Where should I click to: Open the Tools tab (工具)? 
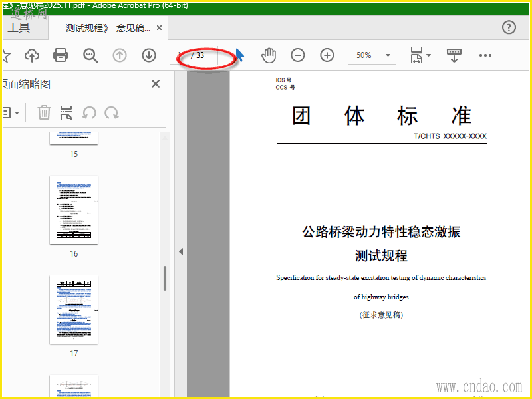(x=19, y=27)
